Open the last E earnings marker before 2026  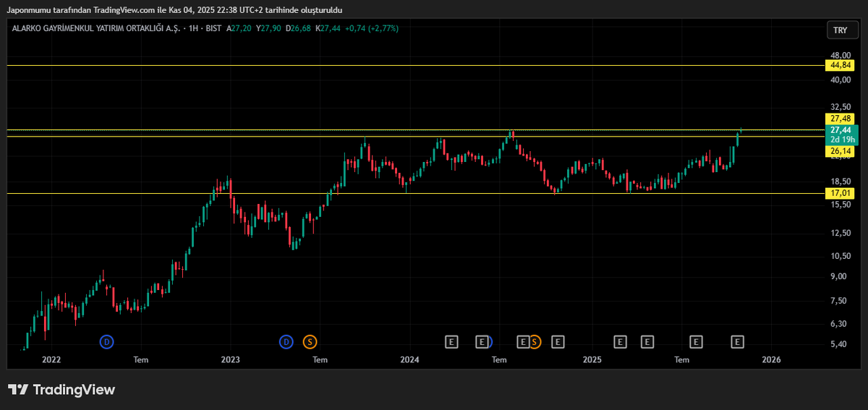(x=738, y=341)
